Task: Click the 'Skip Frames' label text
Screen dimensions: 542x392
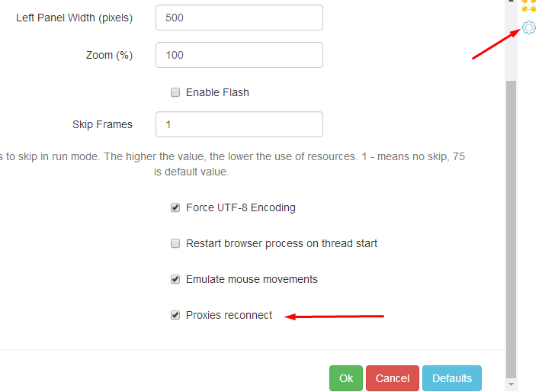Action: point(102,124)
